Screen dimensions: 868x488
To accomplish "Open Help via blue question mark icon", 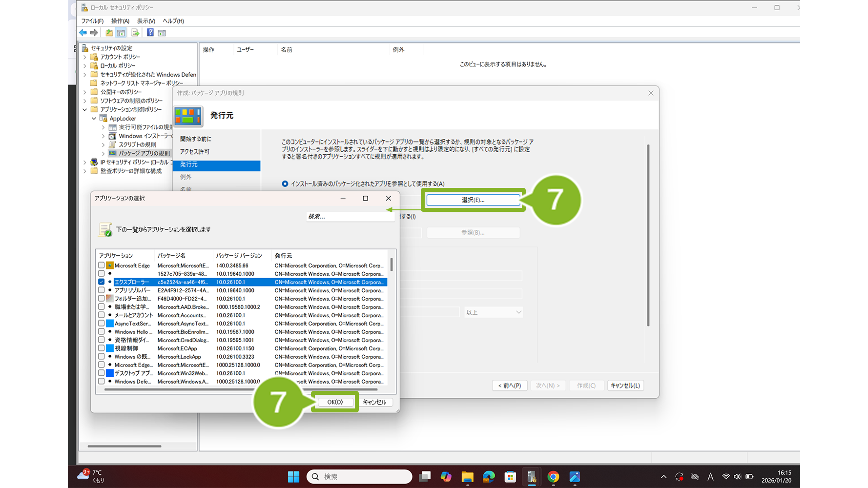I will [x=150, y=33].
